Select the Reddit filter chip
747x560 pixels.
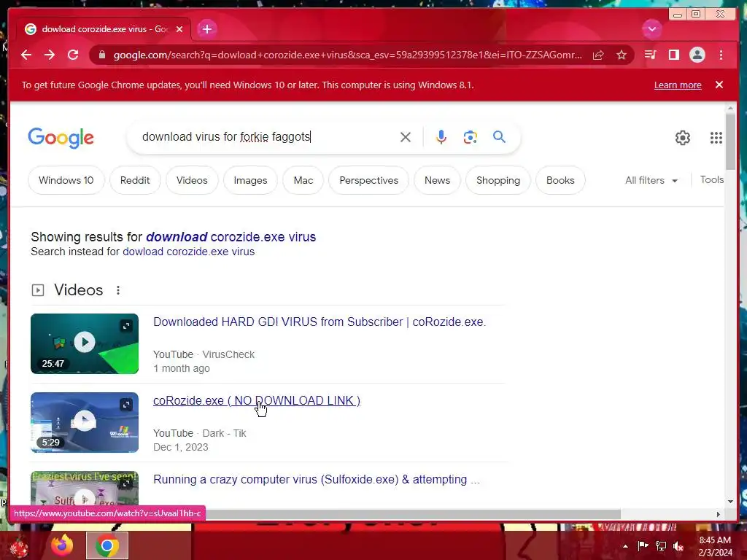point(135,181)
